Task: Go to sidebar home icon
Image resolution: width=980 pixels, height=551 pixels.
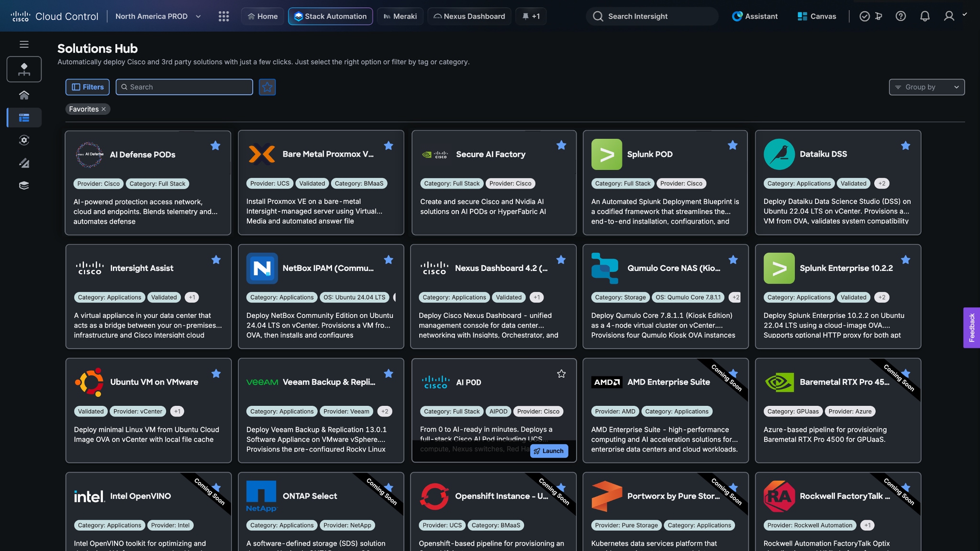Action: [24, 95]
